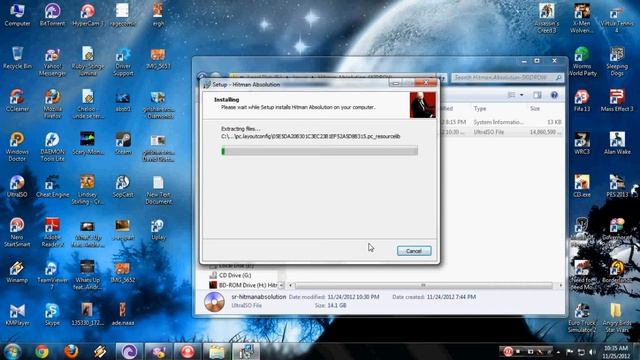640x360 pixels.
Task: Open the CCleaner desktop shortcut
Action: point(17,100)
